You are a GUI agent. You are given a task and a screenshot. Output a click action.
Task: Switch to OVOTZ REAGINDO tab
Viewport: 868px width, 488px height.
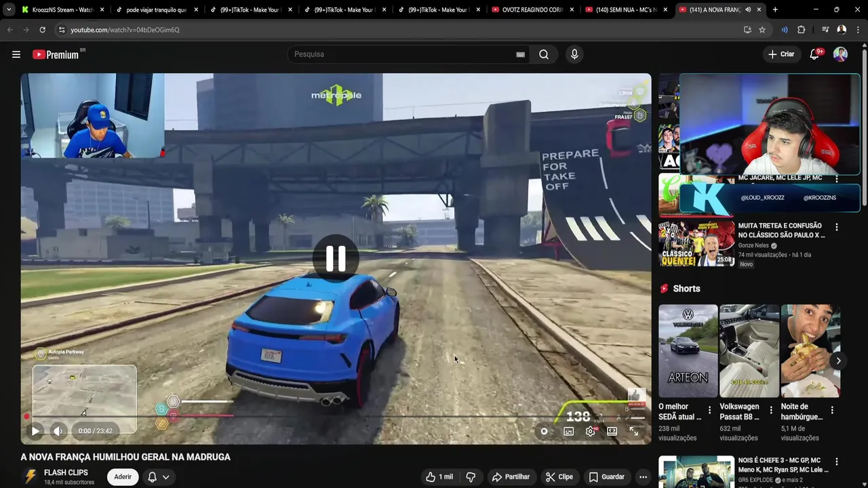[532, 9]
